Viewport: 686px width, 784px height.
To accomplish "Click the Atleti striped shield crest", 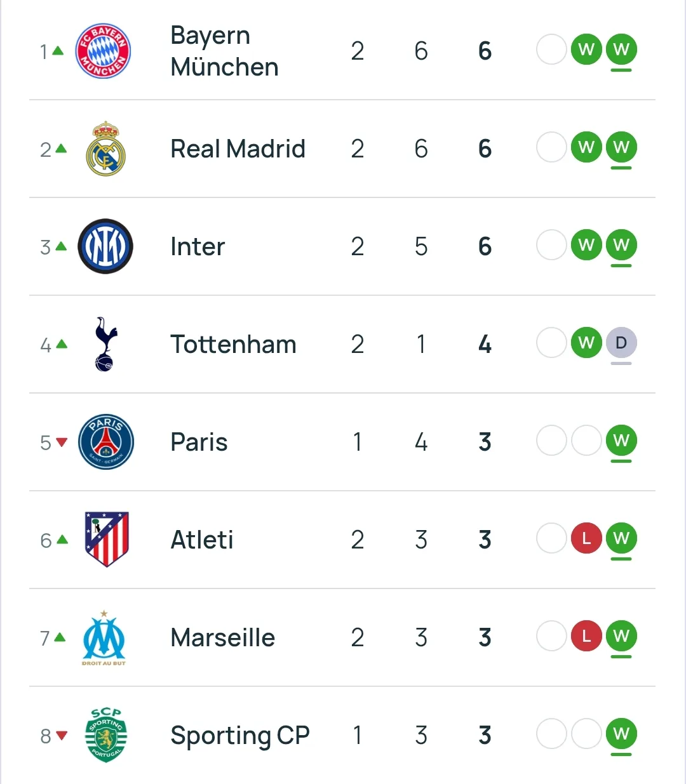I will [x=106, y=540].
